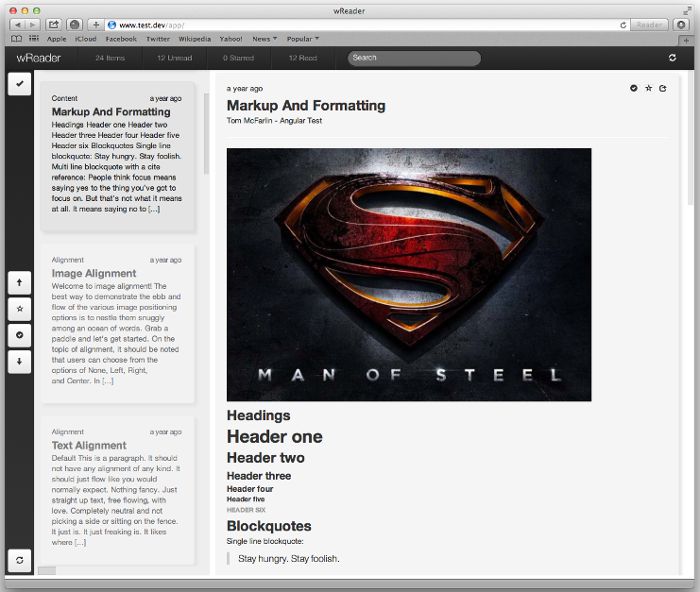The height and width of the screenshot is (592, 700).
Task: Click article title Markup And Formatting
Action: (306, 105)
